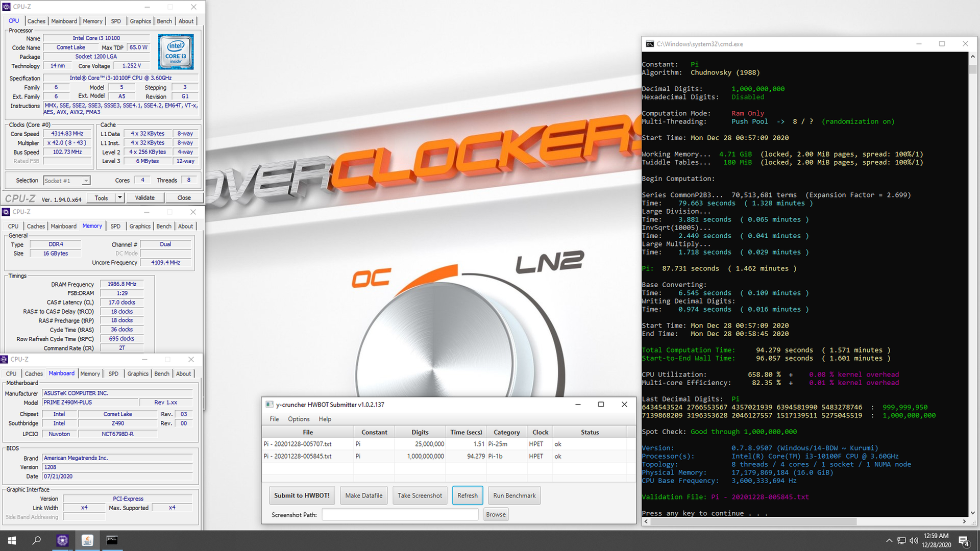Click Tools button in CPU-Z
The image size is (980, 551).
click(x=101, y=198)
